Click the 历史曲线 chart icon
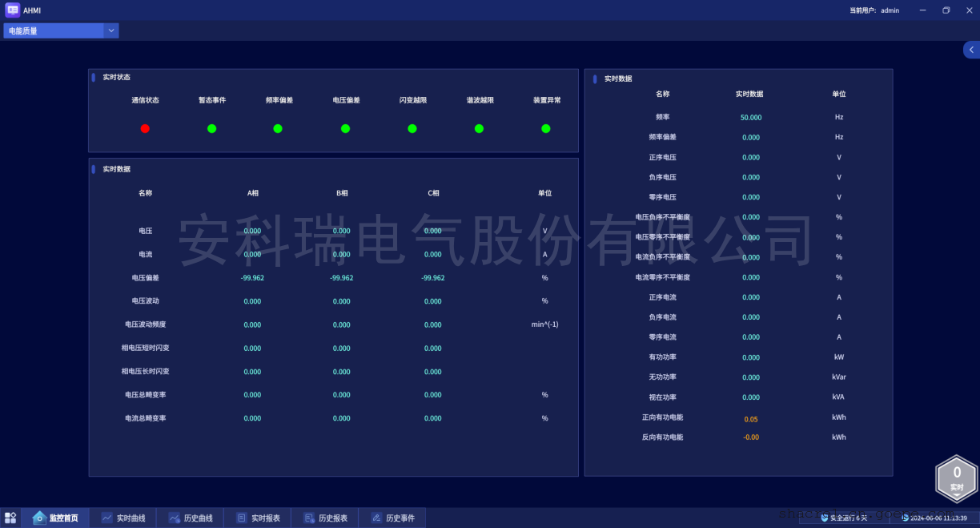The width and height of the screenshot is (980, 528). [x=174, y=518]
